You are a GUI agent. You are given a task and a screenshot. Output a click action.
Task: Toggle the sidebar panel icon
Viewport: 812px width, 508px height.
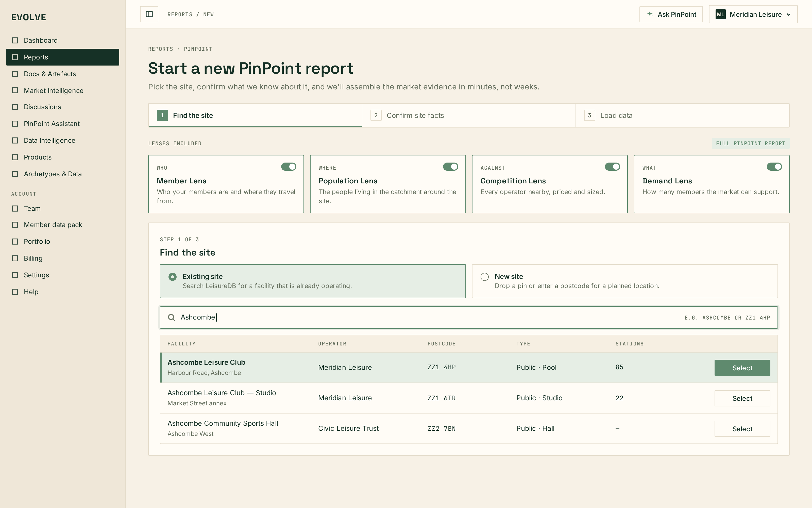(x=149, y=14)
